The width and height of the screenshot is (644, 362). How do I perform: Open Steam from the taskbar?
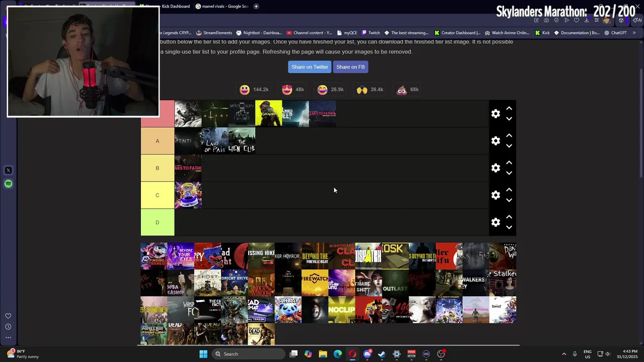tap(382, 354)
